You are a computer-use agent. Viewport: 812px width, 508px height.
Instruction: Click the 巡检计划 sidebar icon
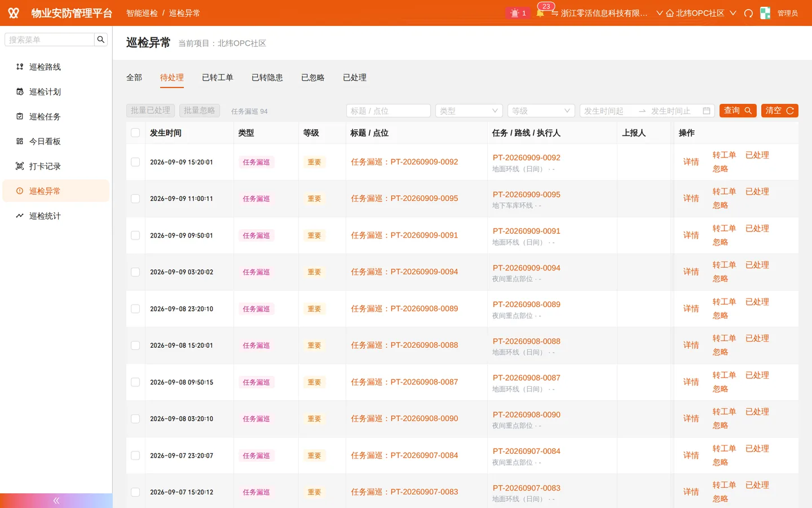coord(20,91)
